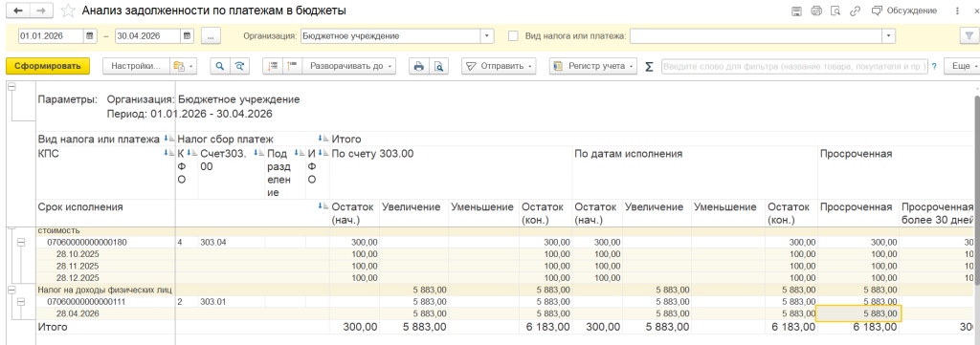Copy link to report icon
Viewport: 980px width, 345px height.
[855, 11]
